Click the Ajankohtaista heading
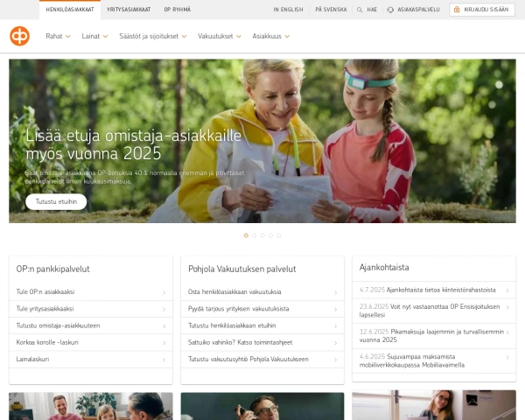This screenshot has width=525, height=420. 384,267
